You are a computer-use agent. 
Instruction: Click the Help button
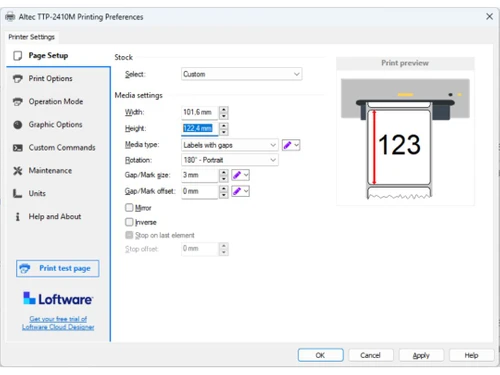tap(472, 355)
